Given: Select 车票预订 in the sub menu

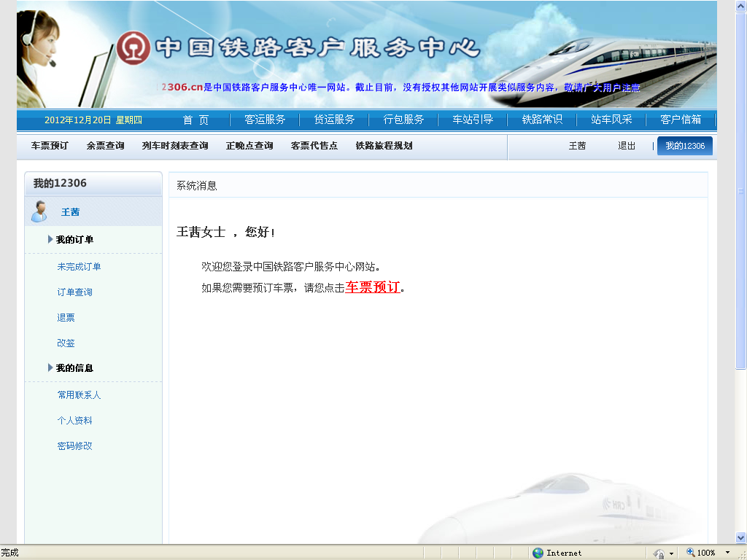Looking at the screenshot, I should point(50,146).
